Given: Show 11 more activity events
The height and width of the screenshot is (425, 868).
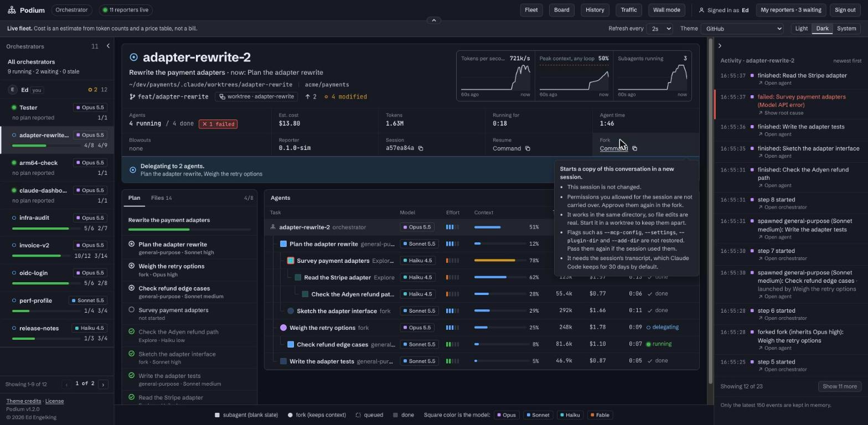Looking at the screenshot, I should 840,386.
